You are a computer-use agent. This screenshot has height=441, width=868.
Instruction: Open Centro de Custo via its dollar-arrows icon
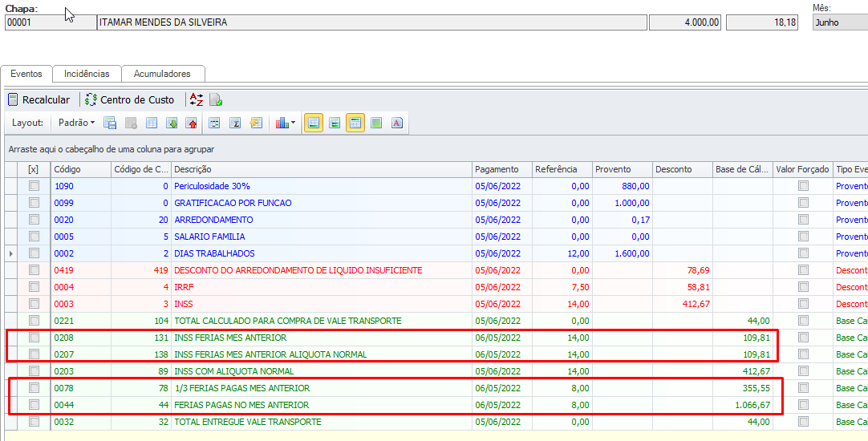point(91,99)
